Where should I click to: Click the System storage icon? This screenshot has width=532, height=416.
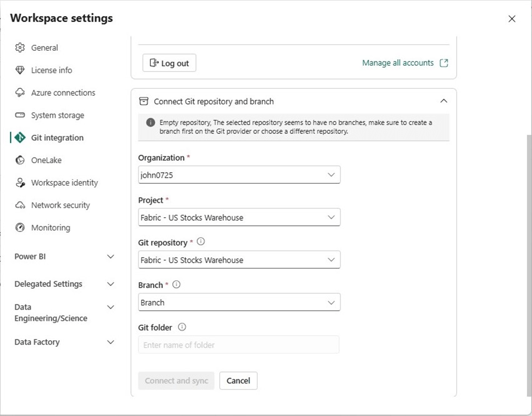coord(20,115)
